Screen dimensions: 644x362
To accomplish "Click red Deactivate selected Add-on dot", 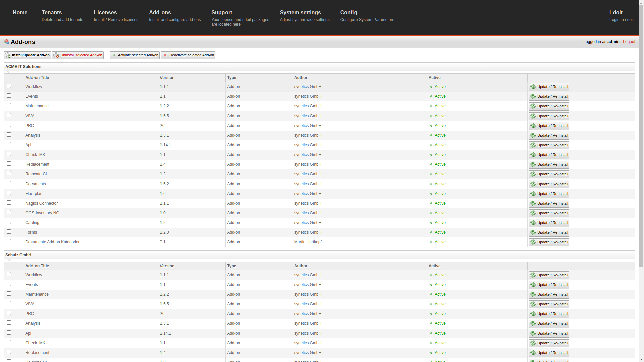I will [165, 55].
